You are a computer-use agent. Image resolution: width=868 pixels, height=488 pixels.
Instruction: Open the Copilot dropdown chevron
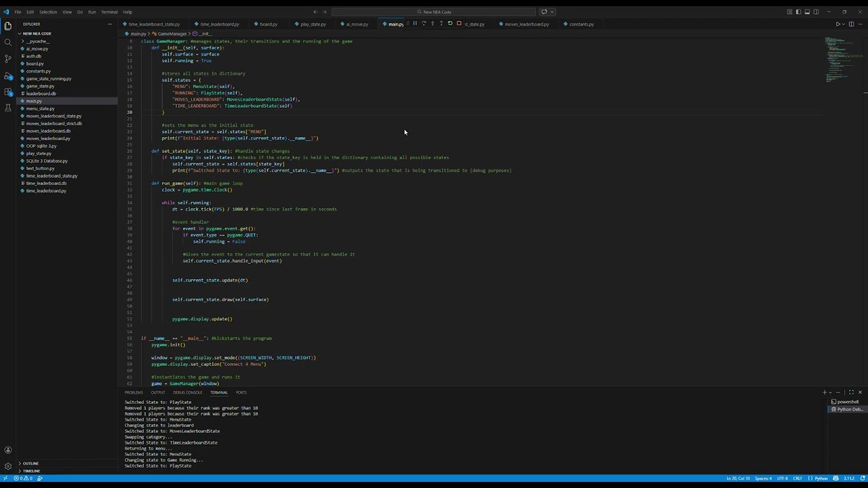[552, 12]
